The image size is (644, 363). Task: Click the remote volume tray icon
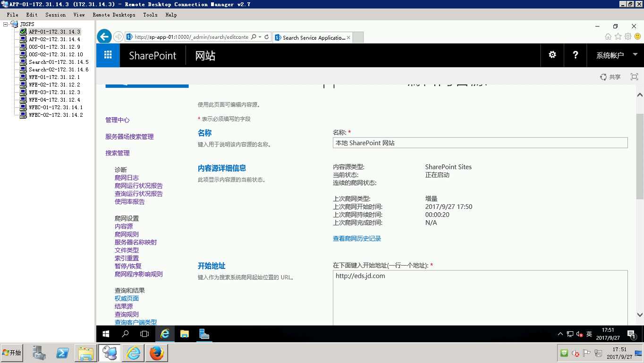click(579, 334)
